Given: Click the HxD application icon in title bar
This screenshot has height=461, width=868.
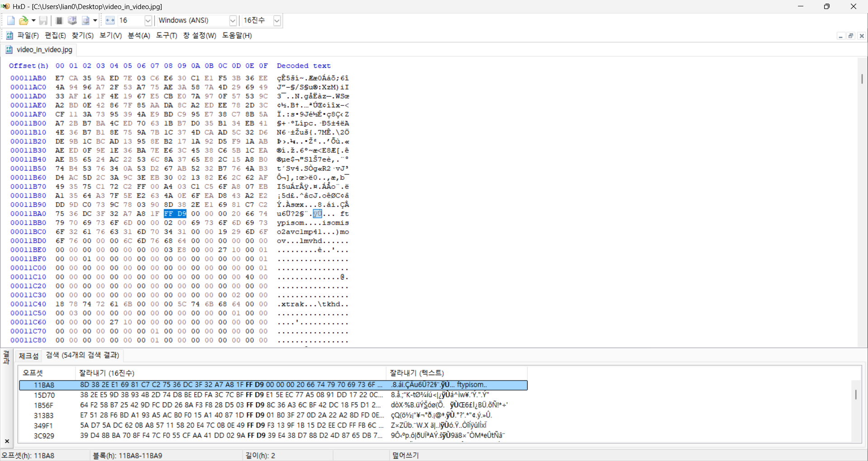Looking at the screenshot, I should 6,6.
